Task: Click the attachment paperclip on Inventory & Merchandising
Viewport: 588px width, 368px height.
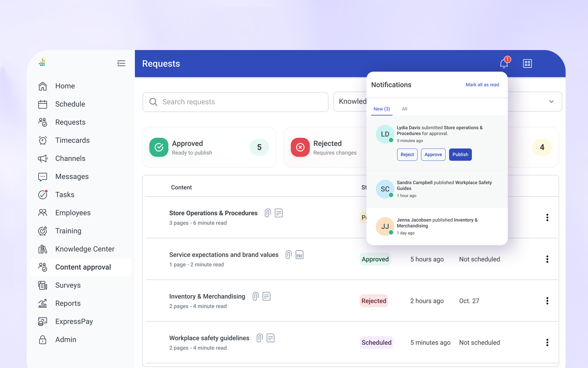Action: 255,296
